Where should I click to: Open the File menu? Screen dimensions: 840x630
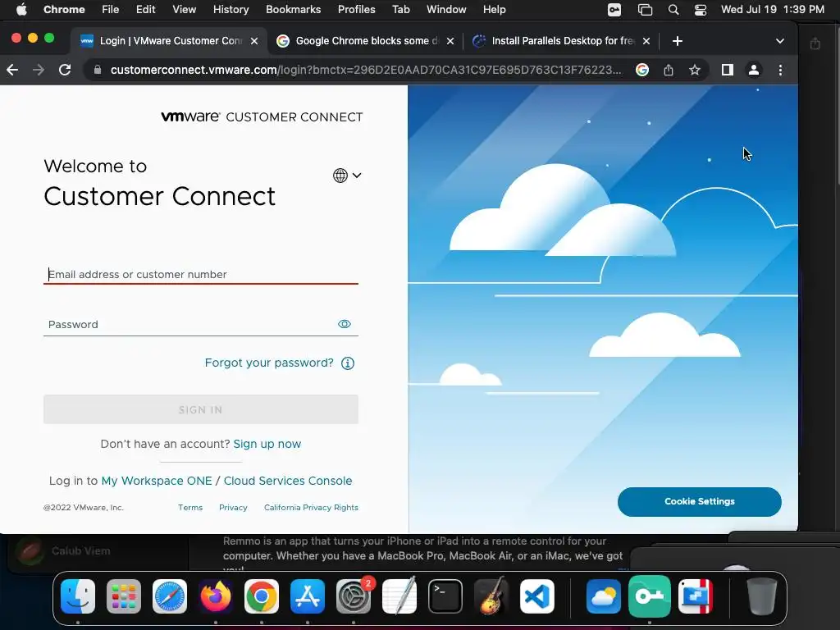pos(111,9)
